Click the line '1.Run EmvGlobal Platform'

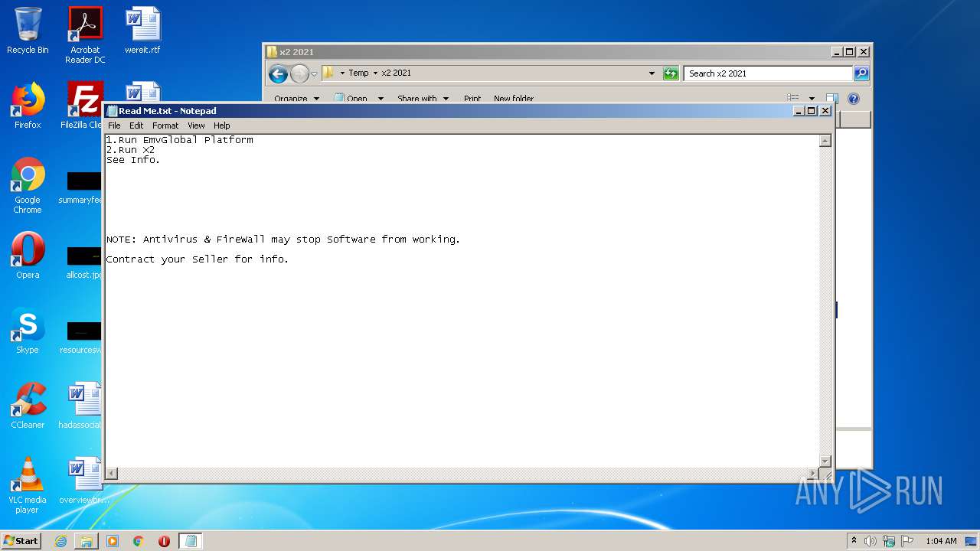tap(180, 140)
